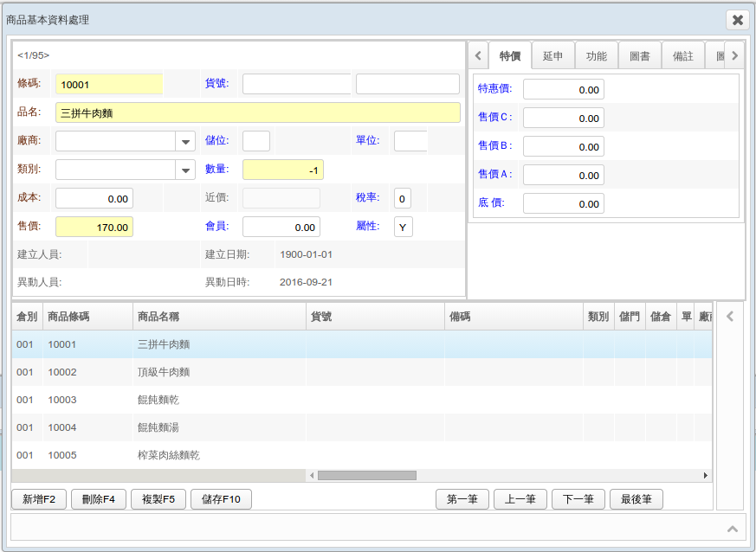756x552 pixels.
Task: Open the 圖書 tab
Action: [x=640, y=56]
